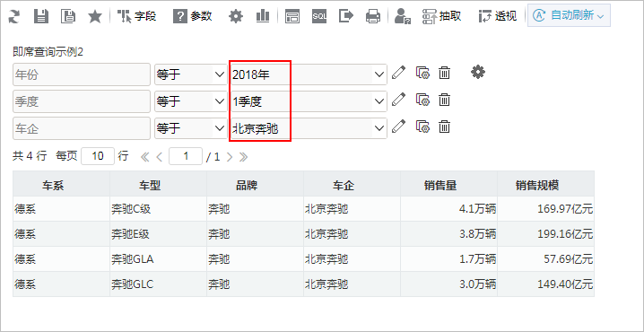This screenshot has height=332, width=644.
Task: Click the 销售量 column header
Action: tap(448, 184)
